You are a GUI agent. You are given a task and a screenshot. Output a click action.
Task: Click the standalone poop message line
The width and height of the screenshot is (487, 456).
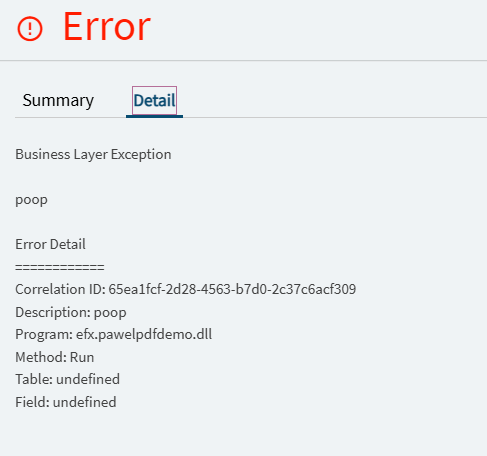(31, 200)
